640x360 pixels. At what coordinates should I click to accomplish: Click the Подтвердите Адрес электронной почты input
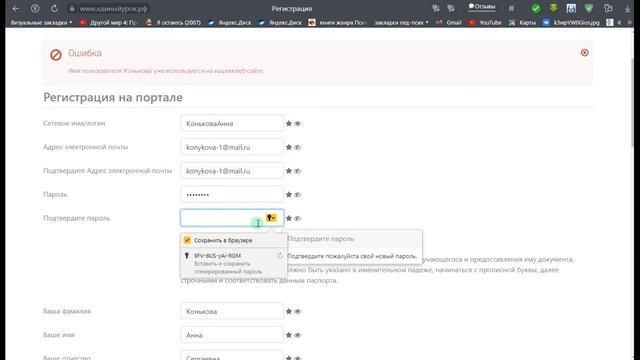pyautogui.click(x=232, y=171)
